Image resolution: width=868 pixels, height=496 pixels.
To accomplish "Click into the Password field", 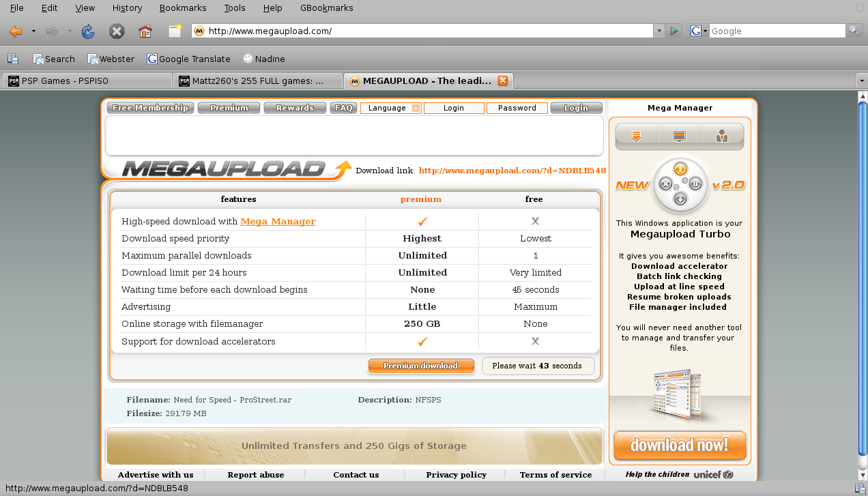I will [517, 108].
